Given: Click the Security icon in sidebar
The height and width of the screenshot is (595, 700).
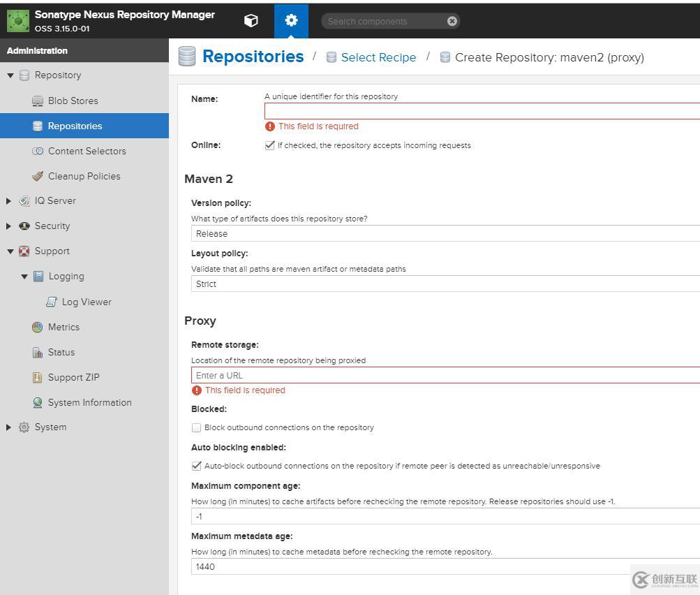Looking at the screenshot, I should [24, 226].
